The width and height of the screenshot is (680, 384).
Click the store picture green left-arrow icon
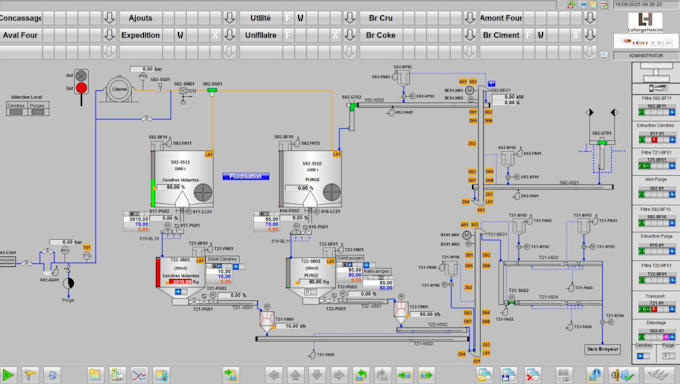404,374
